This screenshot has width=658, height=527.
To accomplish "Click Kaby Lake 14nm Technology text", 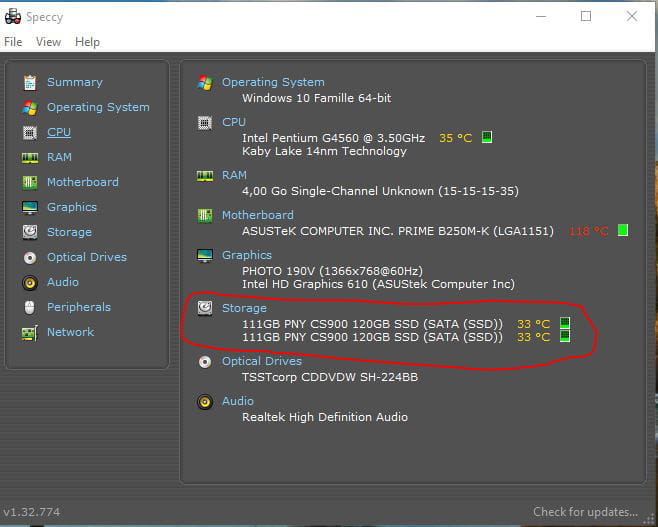I will [324, 151].
